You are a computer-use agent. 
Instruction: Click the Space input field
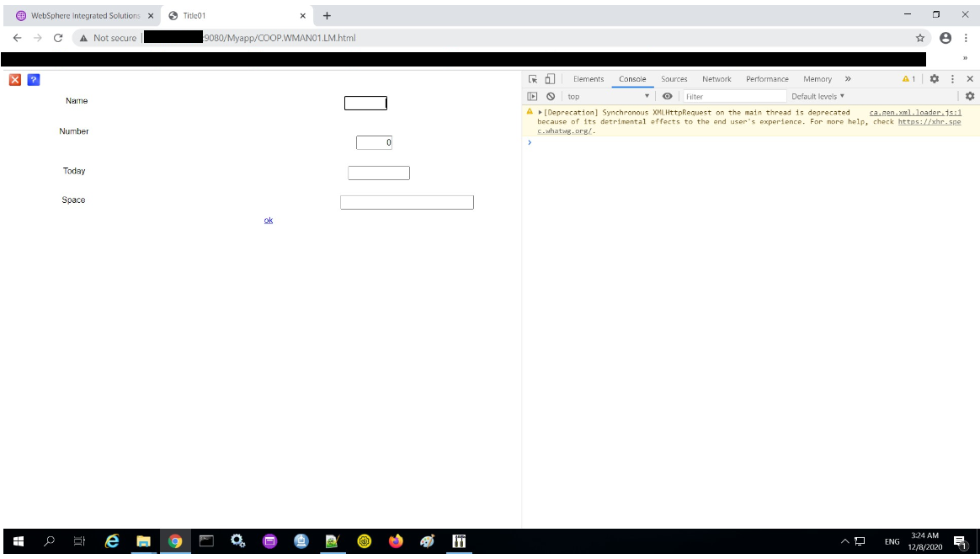(407, 202)
